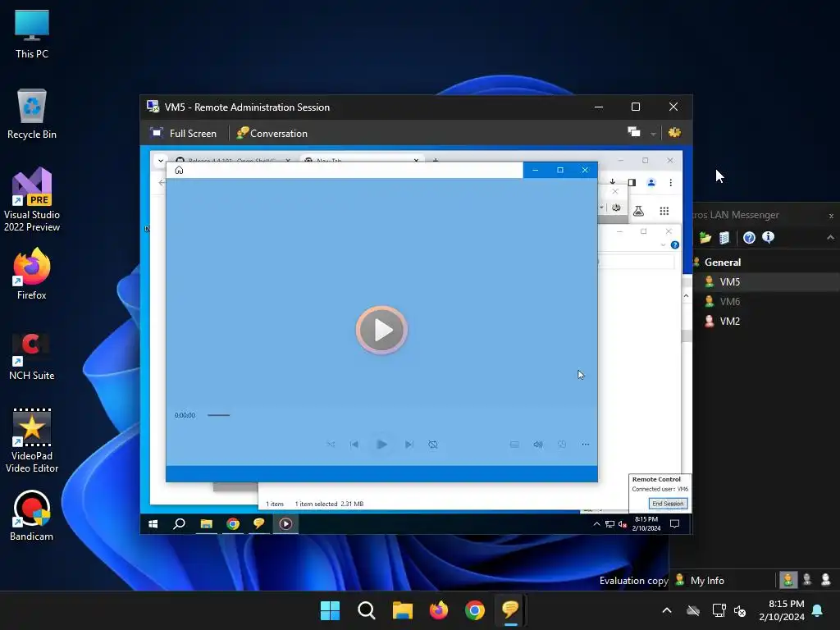Open the Chrome profile avatar icon
Screen dimensions: 840x630
(651, 183)
